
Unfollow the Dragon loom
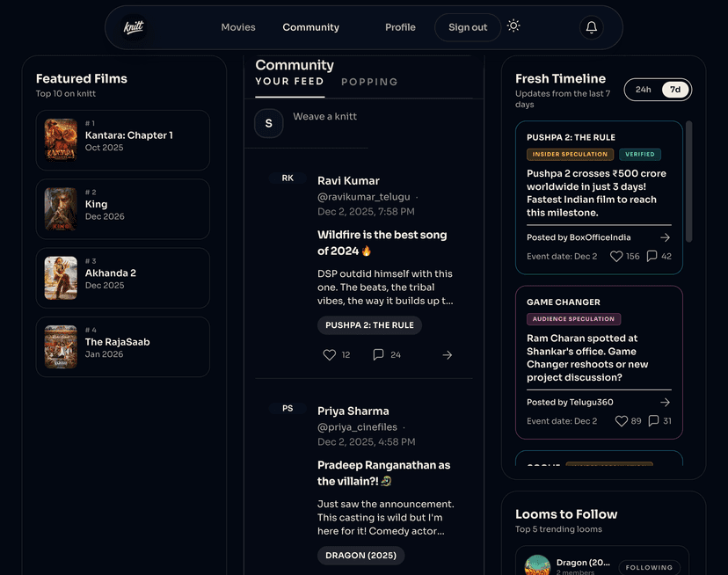650,567
